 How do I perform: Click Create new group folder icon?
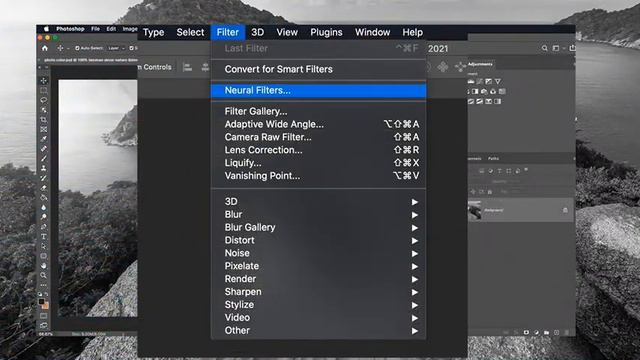click(546, 333)
